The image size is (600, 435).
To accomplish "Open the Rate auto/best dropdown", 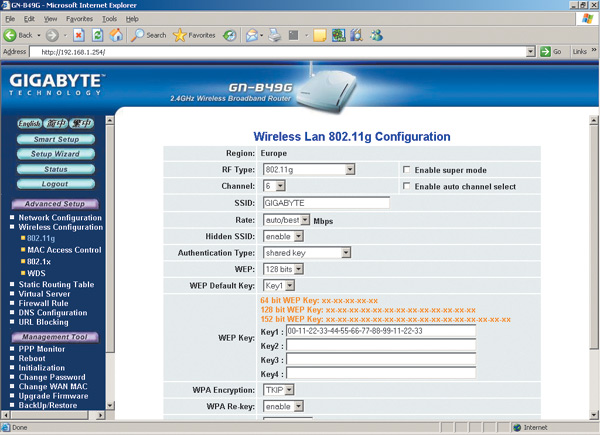I will click(x=287, y=220).
